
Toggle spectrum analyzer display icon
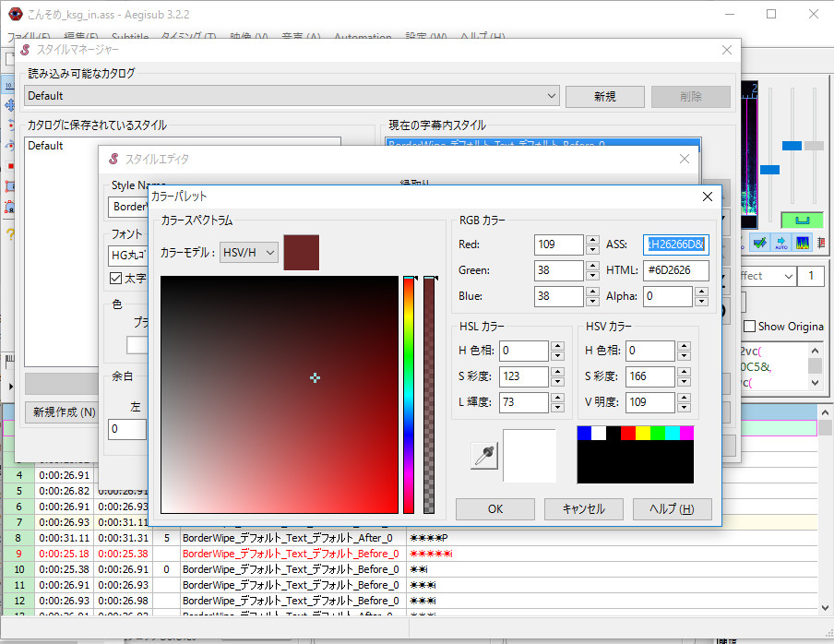click(x=802, y=243)
